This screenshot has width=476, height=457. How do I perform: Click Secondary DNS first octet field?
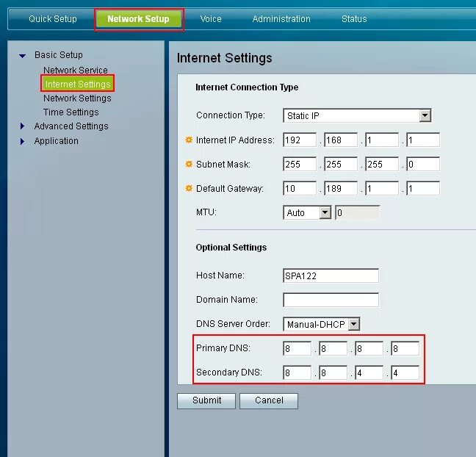pos(297,373)
